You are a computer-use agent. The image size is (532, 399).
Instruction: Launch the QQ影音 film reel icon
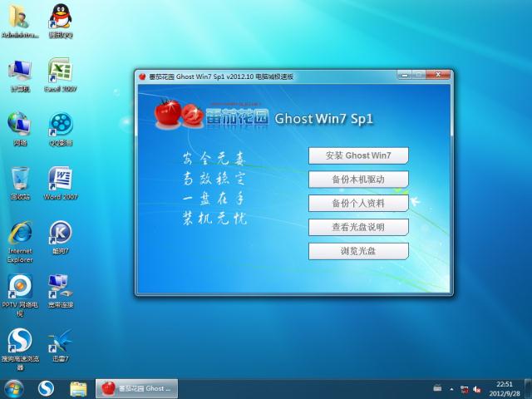tap(61, 129)
